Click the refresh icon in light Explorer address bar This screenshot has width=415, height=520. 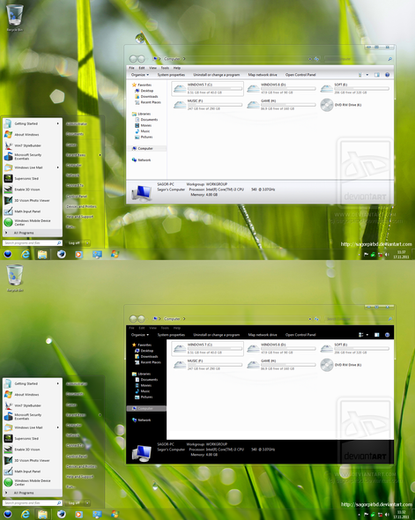(316, 59)
